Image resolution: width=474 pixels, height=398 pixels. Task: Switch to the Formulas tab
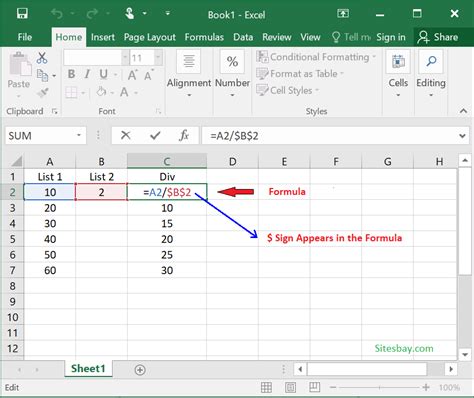point(204,37)
